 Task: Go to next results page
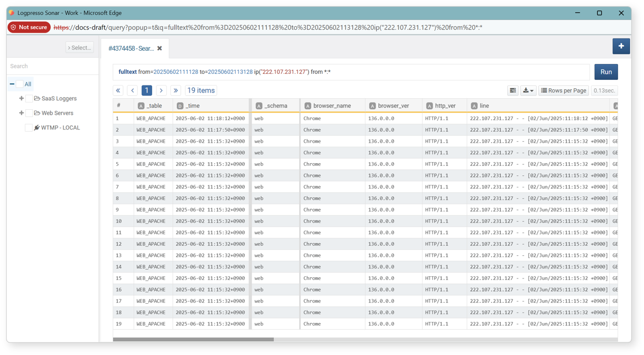pyautogui.click(x=161, y=90)
